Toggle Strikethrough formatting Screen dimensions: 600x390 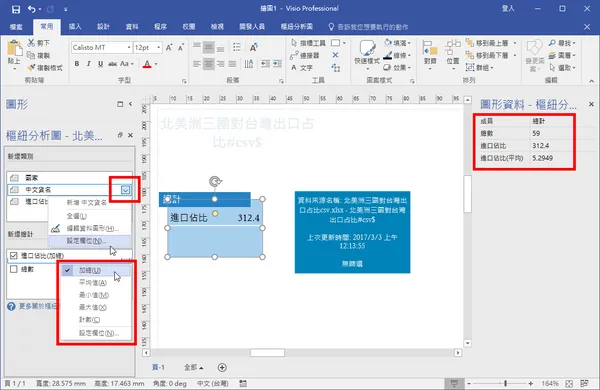112,64
